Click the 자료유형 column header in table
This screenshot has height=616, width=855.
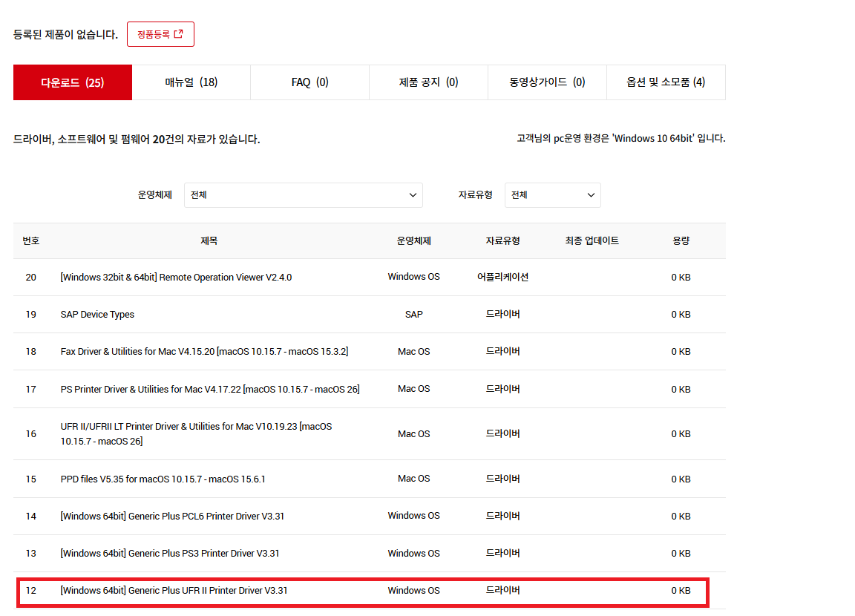tap(502, 241)
